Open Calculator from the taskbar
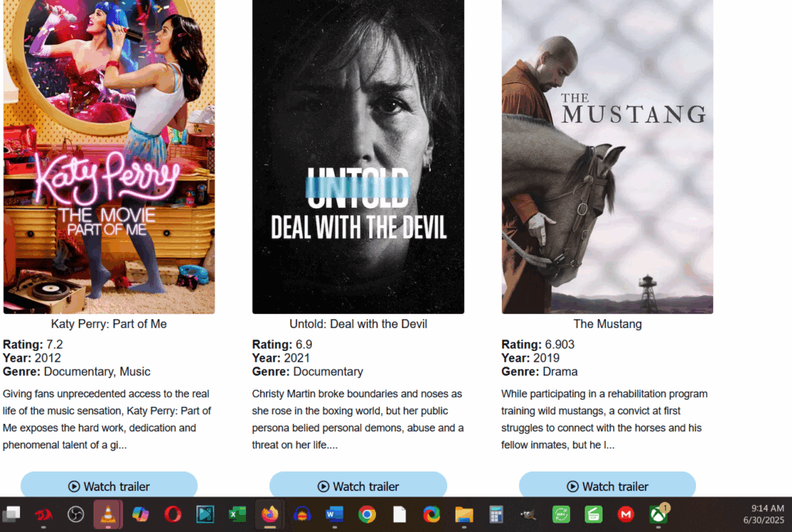The width and height of the screenshot is (792, 532). click(496, 514)
